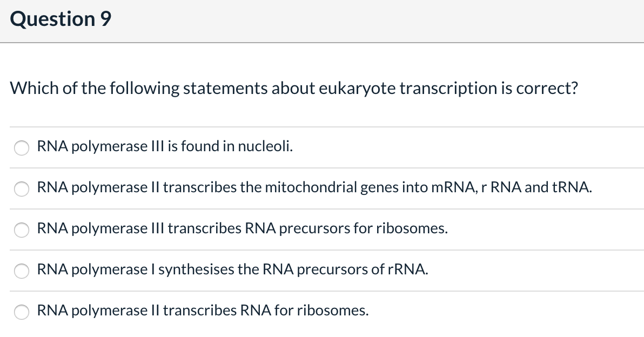Mark radio button for 'RNA polymerase II transcribes RNA for ribosomes'
The width and height of the screenshot is (644, 337).
[x=22, y=312]
